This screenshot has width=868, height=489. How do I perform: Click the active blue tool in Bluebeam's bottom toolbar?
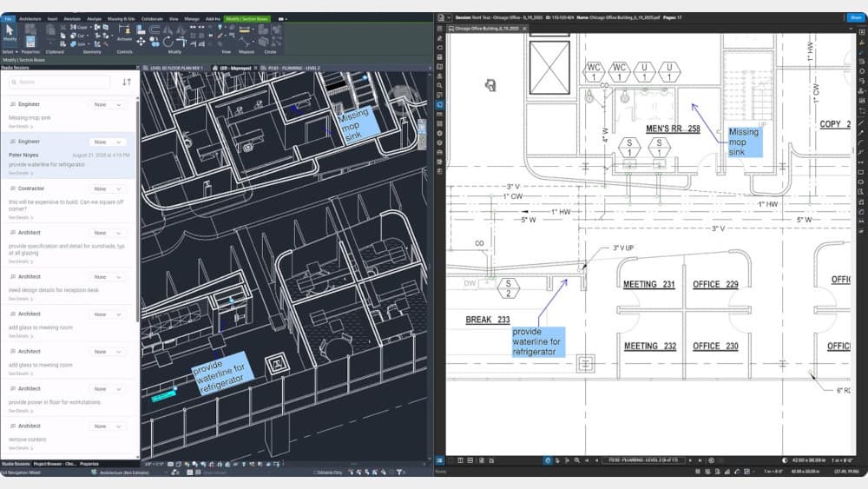548,460
